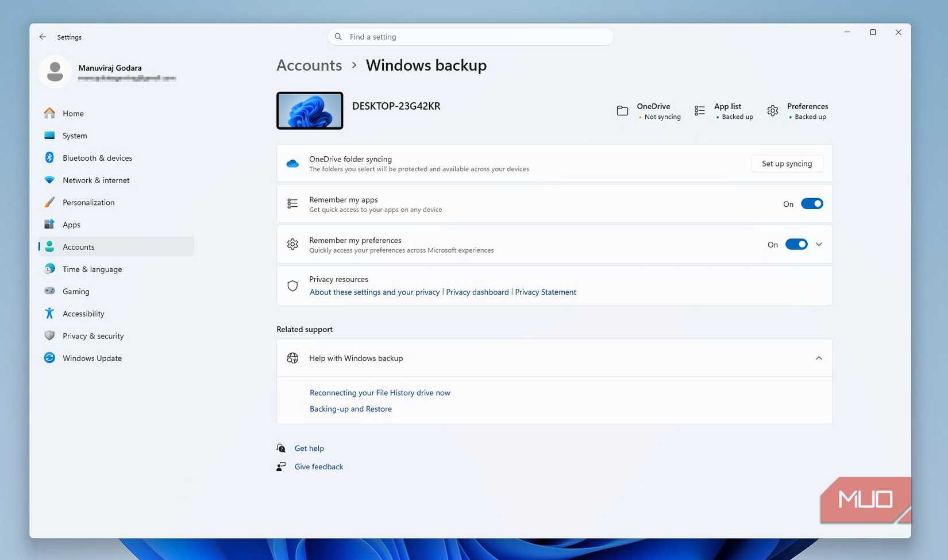This screenshot has height=560, width=948.
Task: Click the magnifier icon in search box
Action: [x=338, y=37]
